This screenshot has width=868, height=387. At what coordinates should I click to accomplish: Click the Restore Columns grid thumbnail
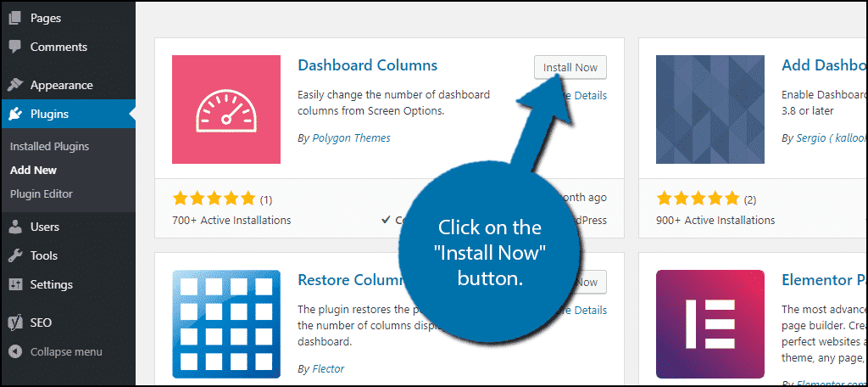click(225, 324)
